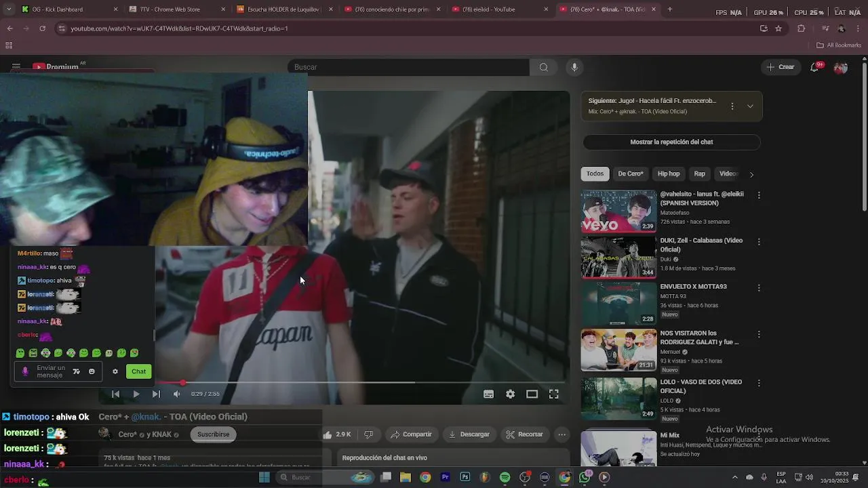Reload the current page
This screenshot has height=488, width=868.
[x=42, y=28]
